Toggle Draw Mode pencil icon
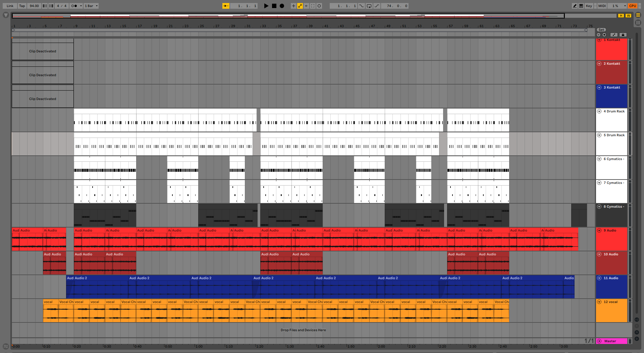 click(575, 6)
